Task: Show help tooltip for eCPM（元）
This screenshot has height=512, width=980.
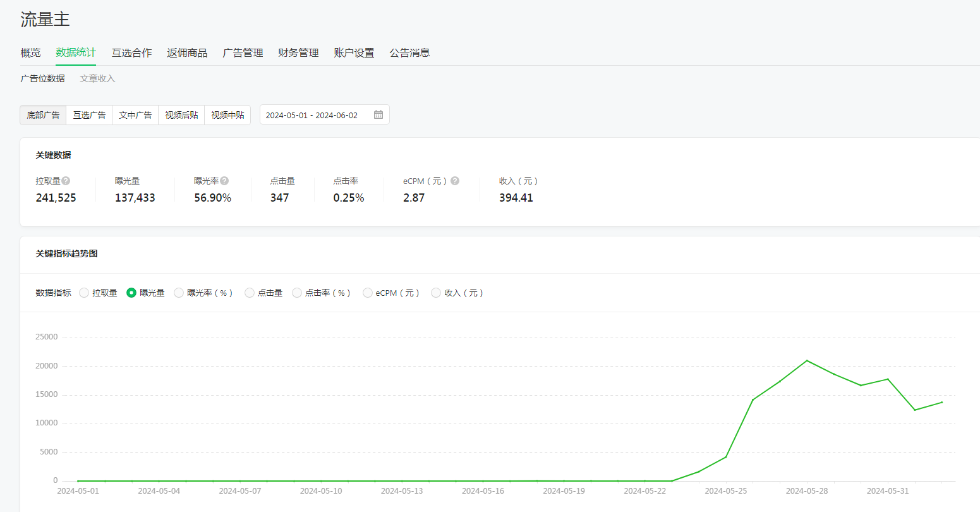Action: 455,181
